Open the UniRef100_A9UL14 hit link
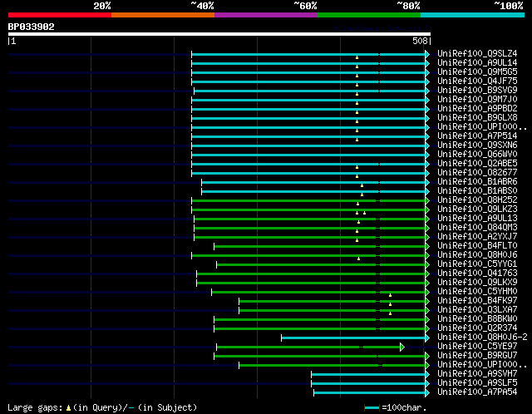 [x=477, y=63]
